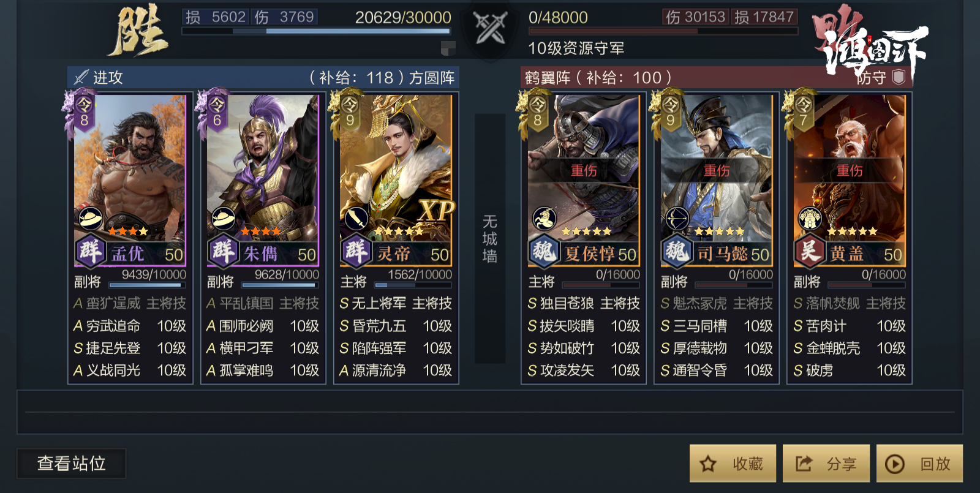
Task: Click the attack sword icon beside 进攻
Action: tap(81, 77)
